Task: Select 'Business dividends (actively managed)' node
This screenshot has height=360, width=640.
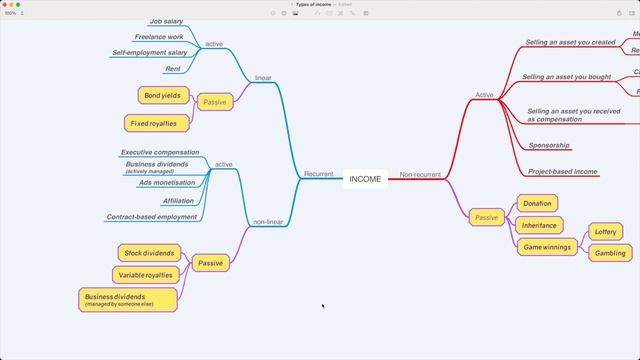Action: pyautogui.click(x=157, y=167)
